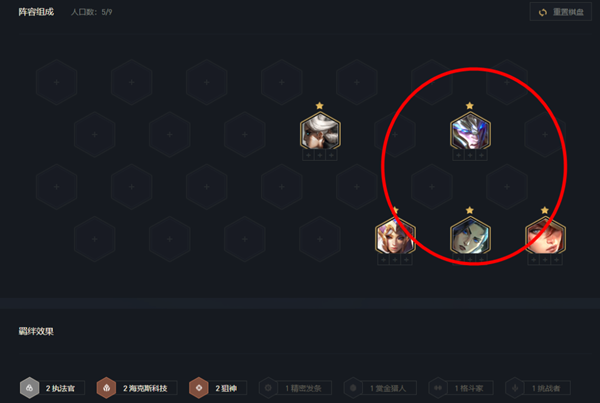Click the inactive 1 赏金猎人 trait
The width and height of the screenshot is (600, 403).
point(380,388)
